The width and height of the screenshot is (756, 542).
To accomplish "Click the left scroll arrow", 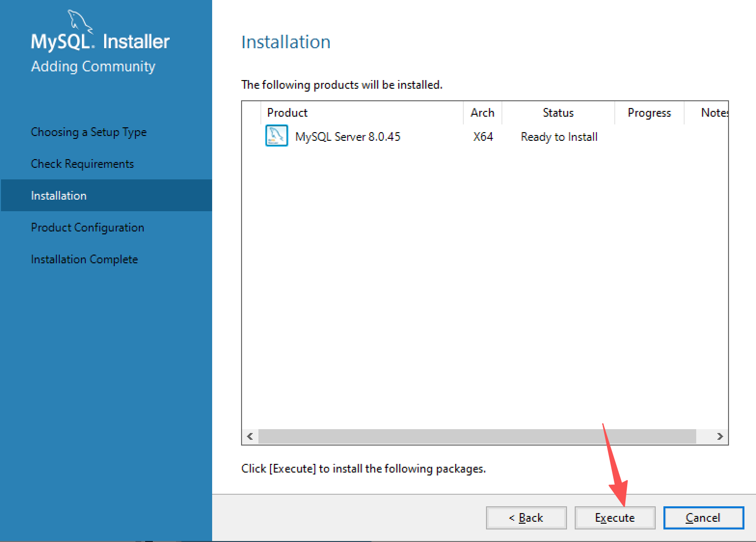I will [250, 436].
